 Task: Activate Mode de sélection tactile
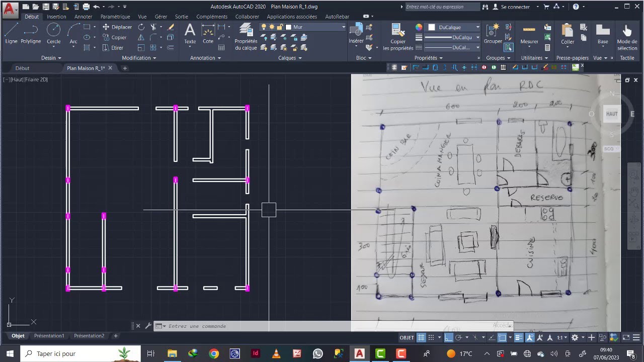pyautogui.click(x=627, y=36)
